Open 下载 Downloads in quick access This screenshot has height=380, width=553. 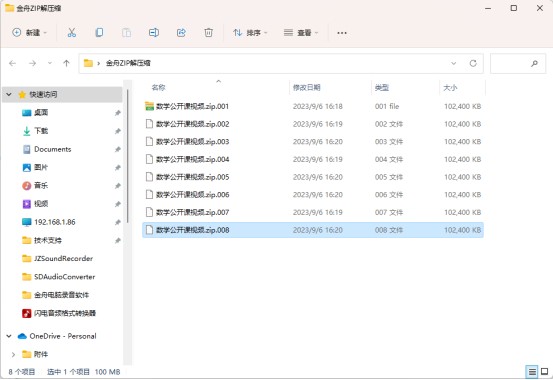pyautogui.click(x=41, y=131)
